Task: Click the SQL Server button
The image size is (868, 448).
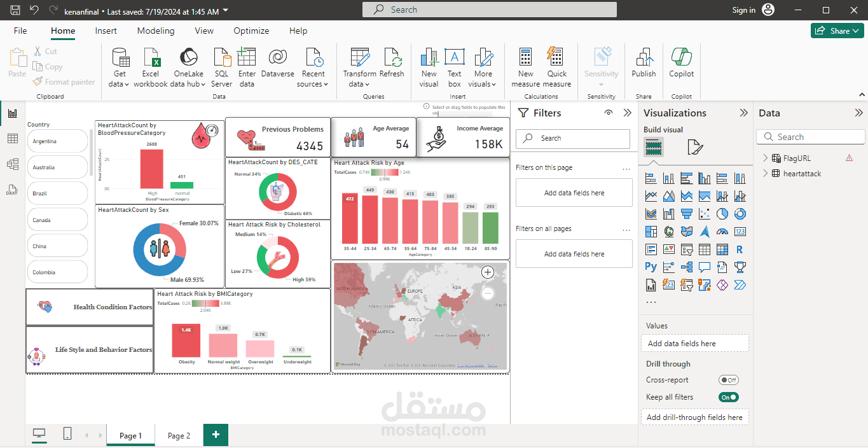Action: point(221,67)
